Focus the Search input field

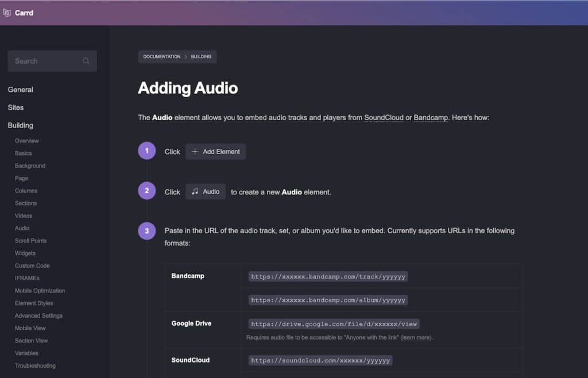pyautogui.click(x=52, y=61)
